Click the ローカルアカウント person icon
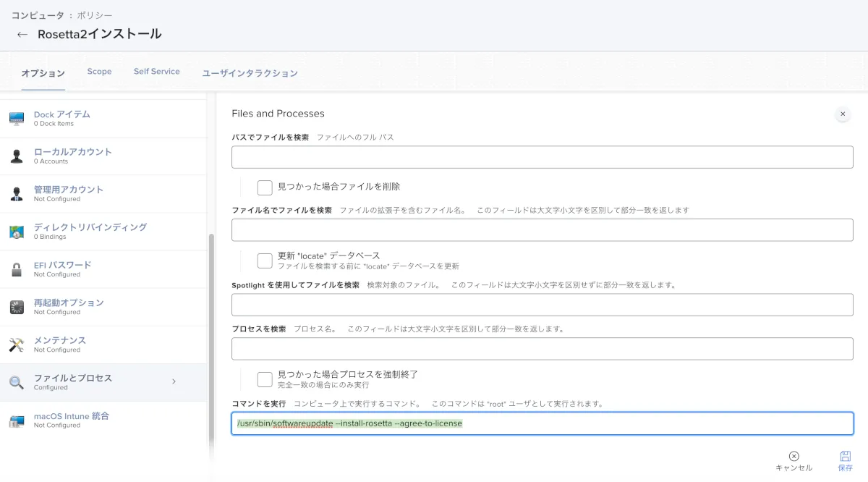 [17, 156]
